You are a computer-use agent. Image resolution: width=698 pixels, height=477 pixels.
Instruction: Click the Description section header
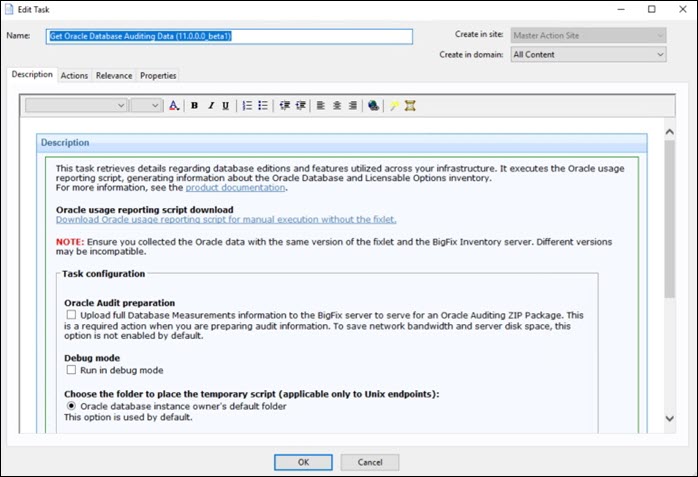pos(341,143)
